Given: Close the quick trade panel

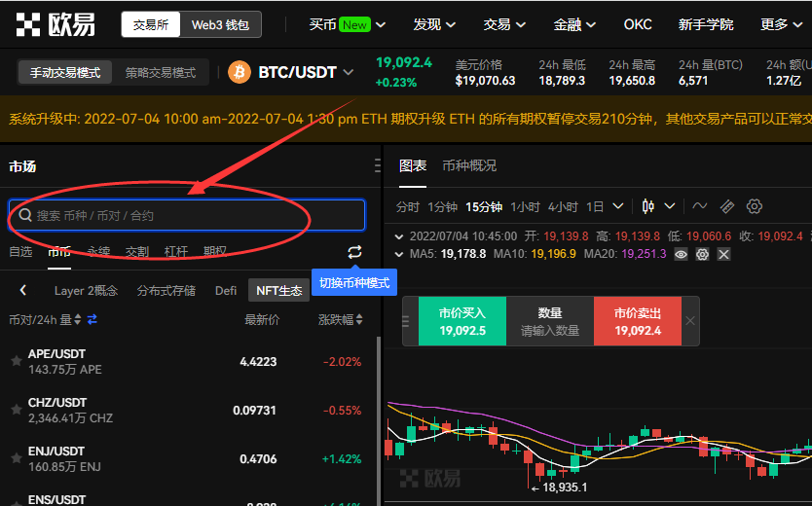Looking at the screenshot, I should 690,321.
